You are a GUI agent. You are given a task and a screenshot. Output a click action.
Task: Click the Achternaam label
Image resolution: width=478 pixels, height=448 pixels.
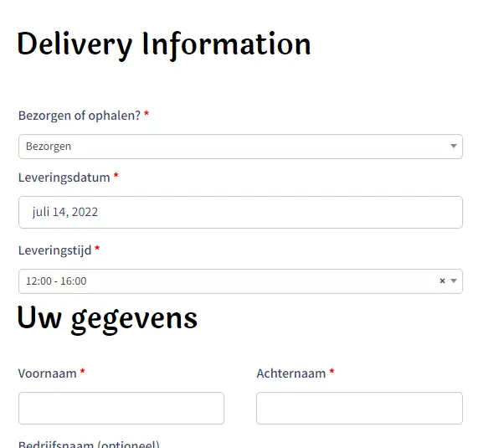click(291, 373)
